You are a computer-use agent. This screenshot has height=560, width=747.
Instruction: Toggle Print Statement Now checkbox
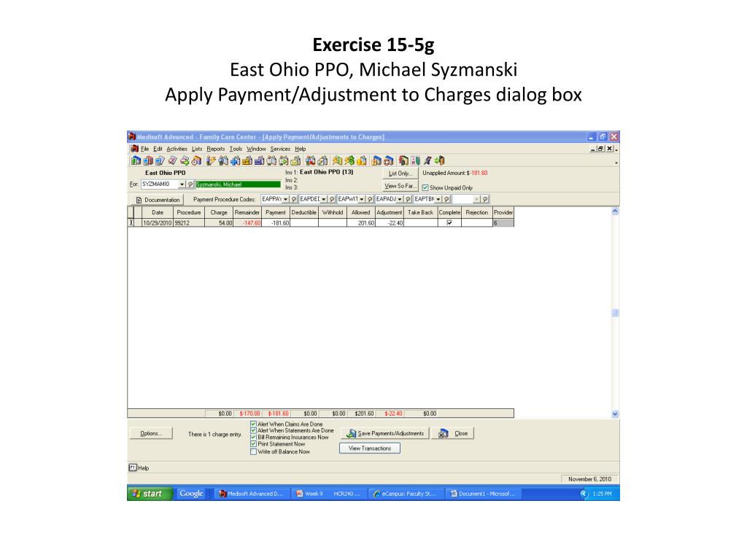tap(253, 444)
